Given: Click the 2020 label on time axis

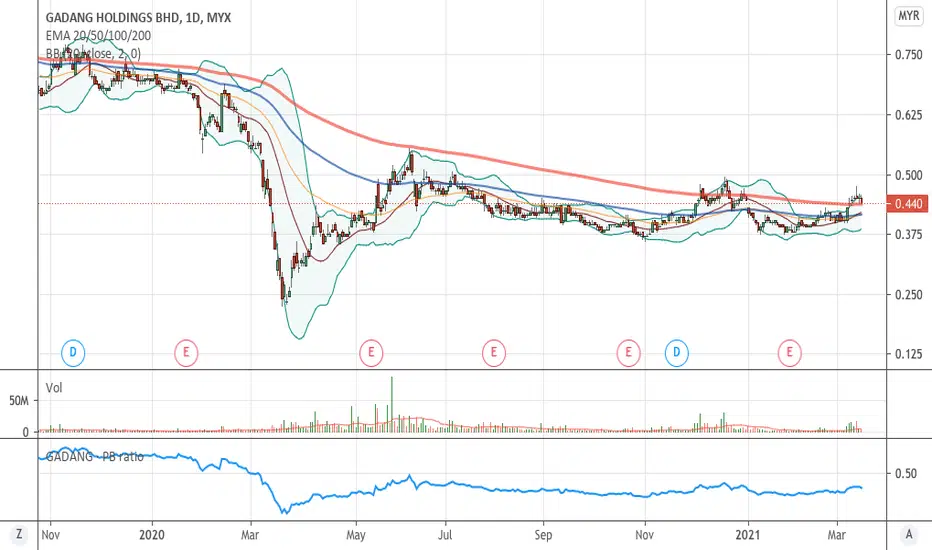Looking at the screenshot, I should 152,535.
